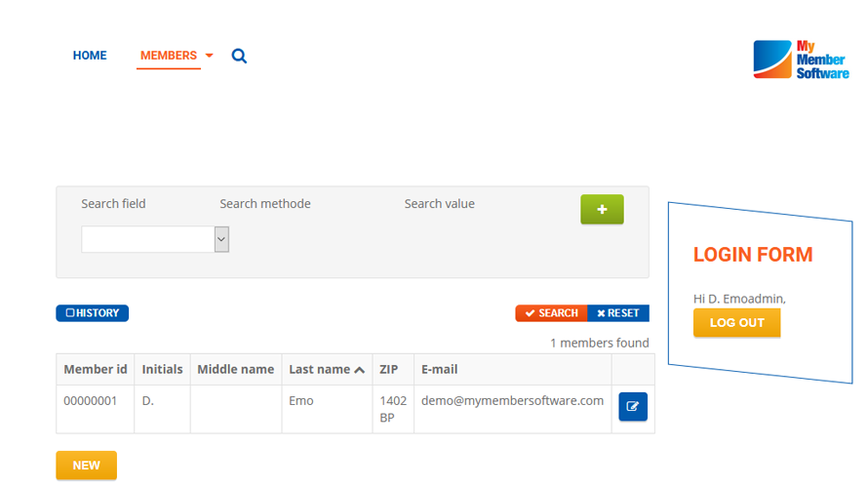Open the Members menu item
Image resolution: width=868 pixels, height=488 pixels.
click(169, 56)
